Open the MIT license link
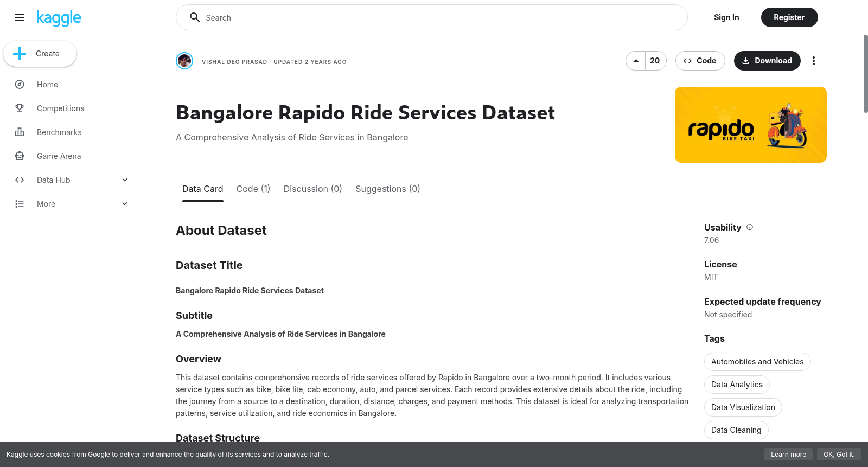 [711, 277]
